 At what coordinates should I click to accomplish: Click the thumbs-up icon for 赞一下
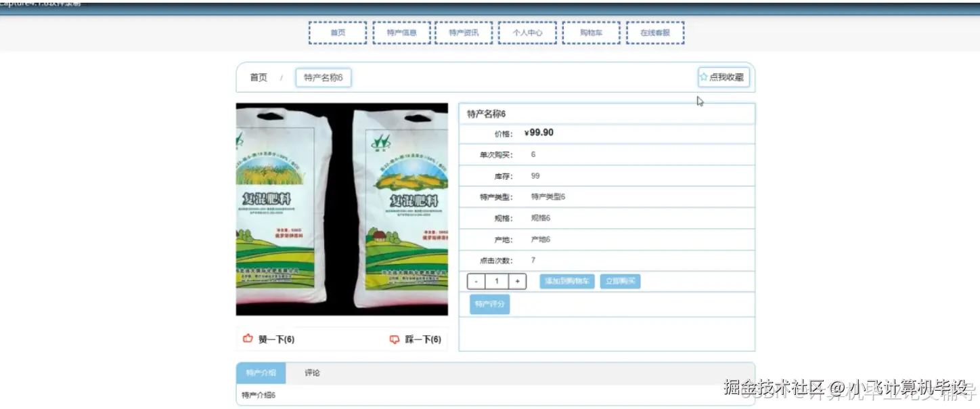(x=248, y=339)
